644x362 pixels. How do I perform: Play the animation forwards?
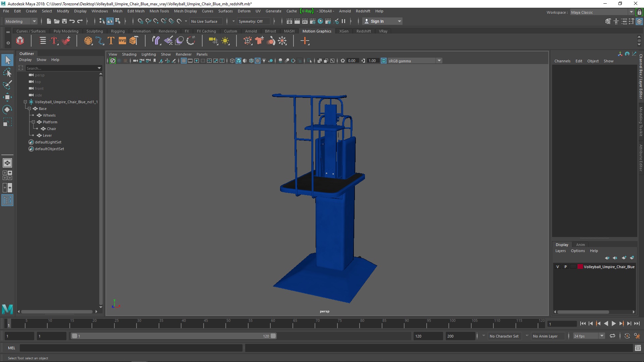click(613, 323)
